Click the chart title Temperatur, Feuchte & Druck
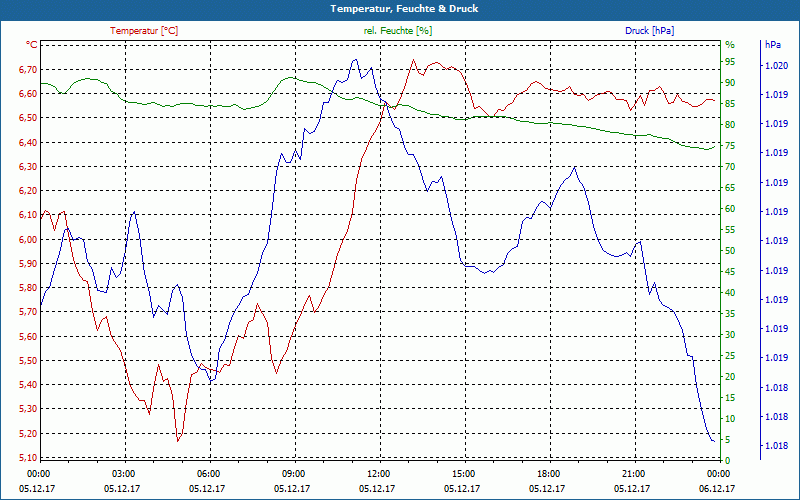 tap(404, 9)
